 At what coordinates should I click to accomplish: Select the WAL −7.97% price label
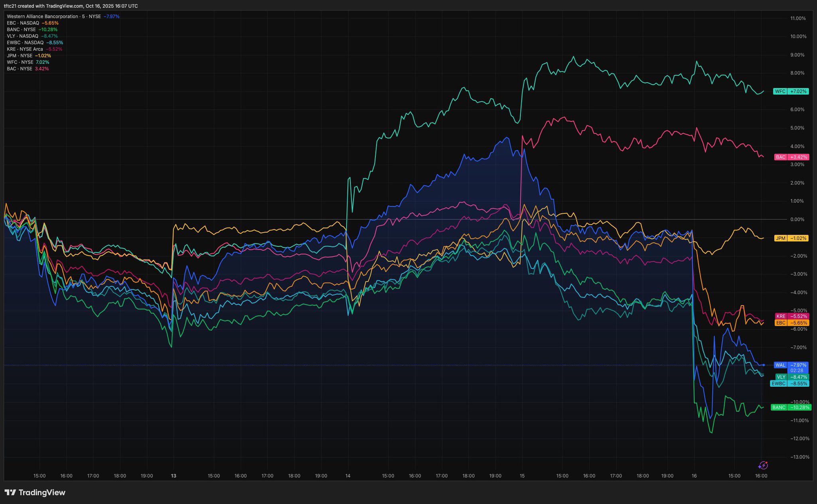point(791,365)
